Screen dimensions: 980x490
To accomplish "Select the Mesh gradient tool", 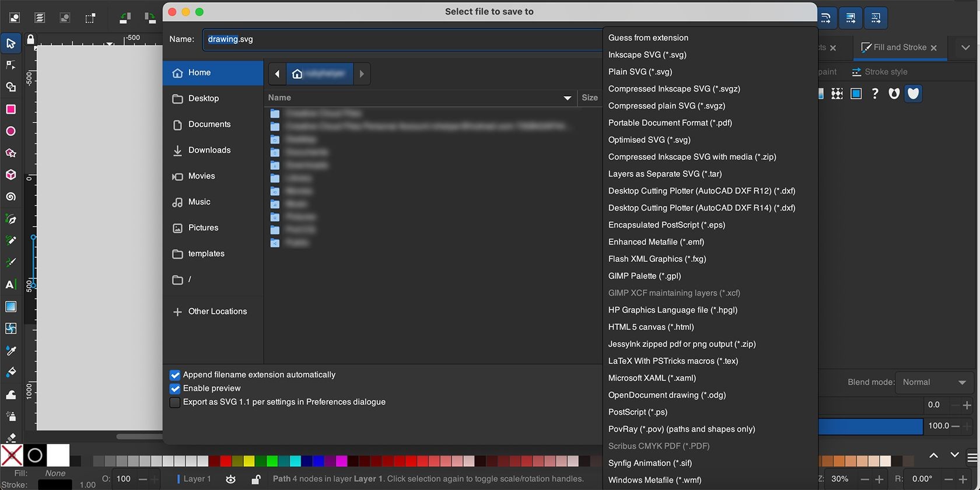I will pos(10,328).
